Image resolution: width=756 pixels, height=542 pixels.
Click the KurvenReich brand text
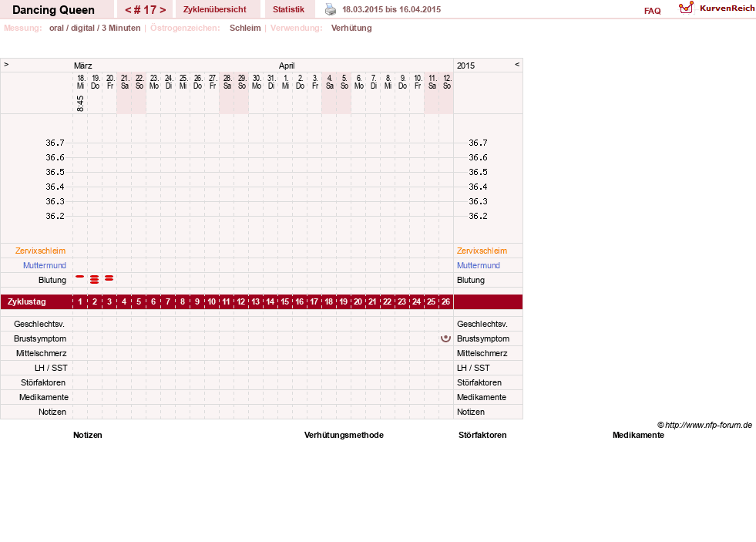tap(727, 8)
